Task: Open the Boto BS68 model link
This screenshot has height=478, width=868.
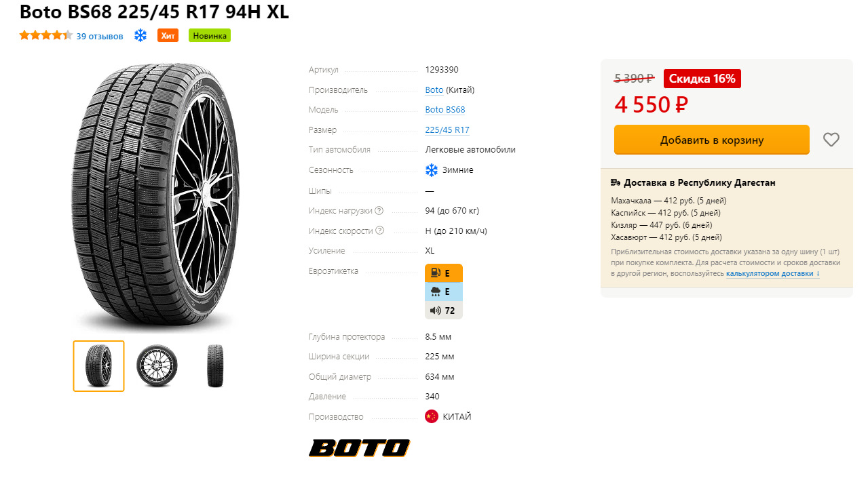Action: point(445,110)
